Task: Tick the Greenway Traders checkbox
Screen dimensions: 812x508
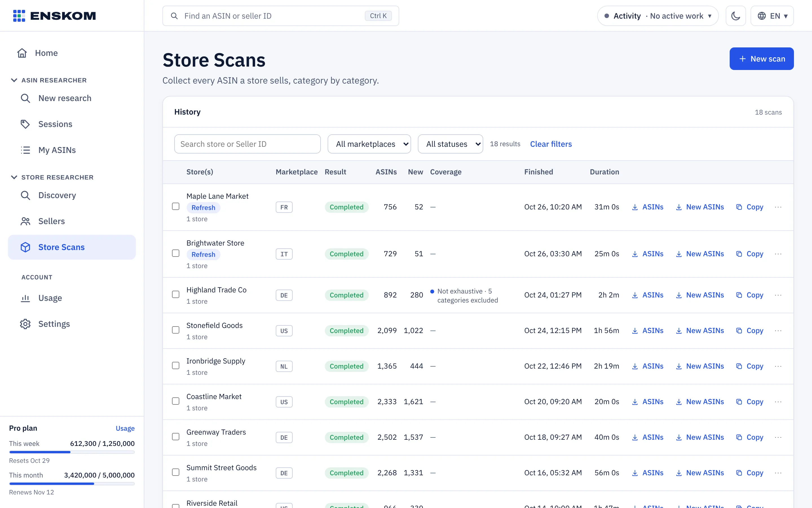Action: click(x=175, y=436)
